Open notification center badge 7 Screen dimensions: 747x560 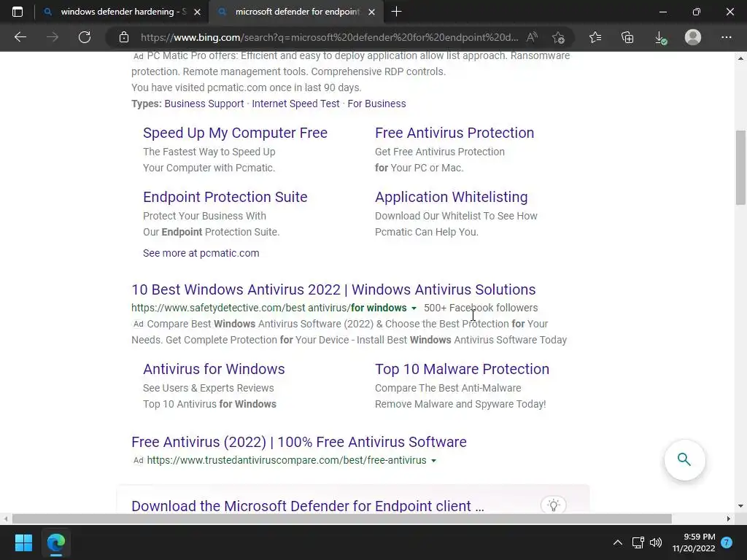pos(727,542)
